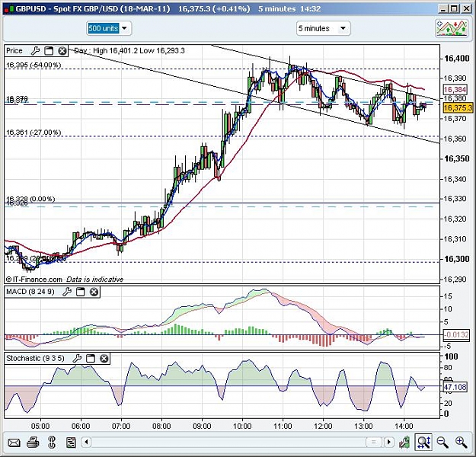
Task: Click the Stochastic (9 3 5) title
Action: point(35,358)
